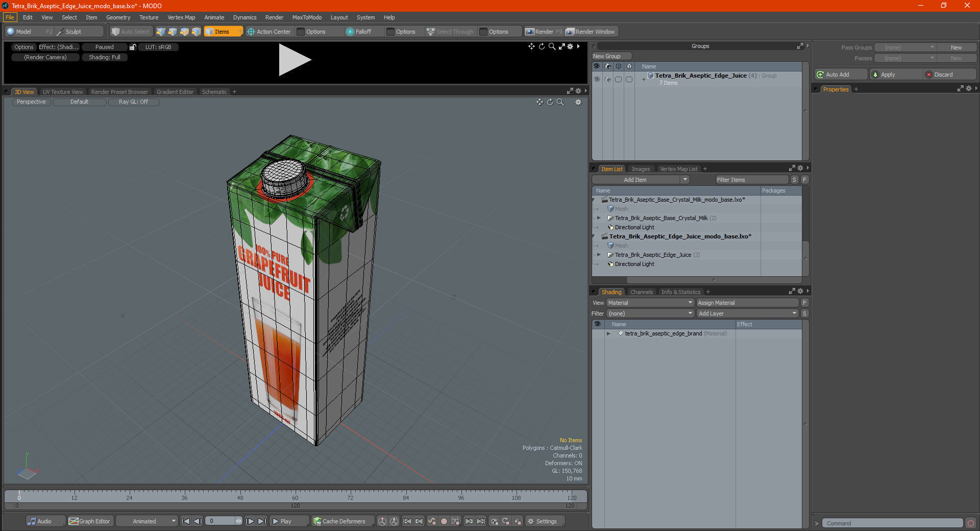
Task: Open the Texture menu
Action: [x=149, y=17]
